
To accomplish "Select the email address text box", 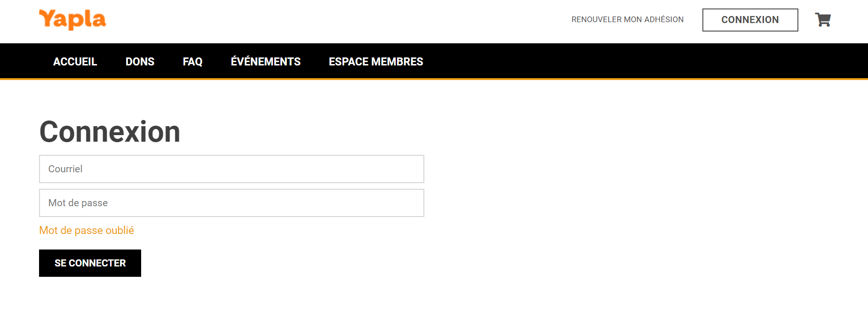I will point(231,169).
